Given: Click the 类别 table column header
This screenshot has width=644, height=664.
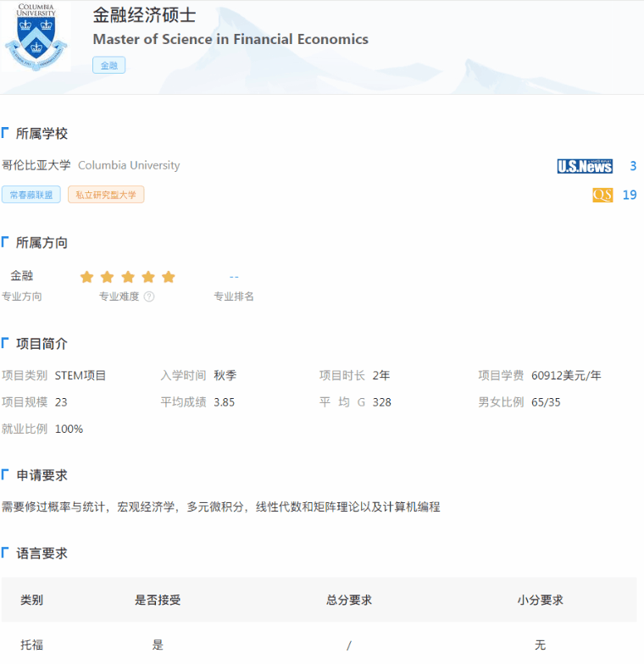Looking at the screenshot, I should click(32, 600).
